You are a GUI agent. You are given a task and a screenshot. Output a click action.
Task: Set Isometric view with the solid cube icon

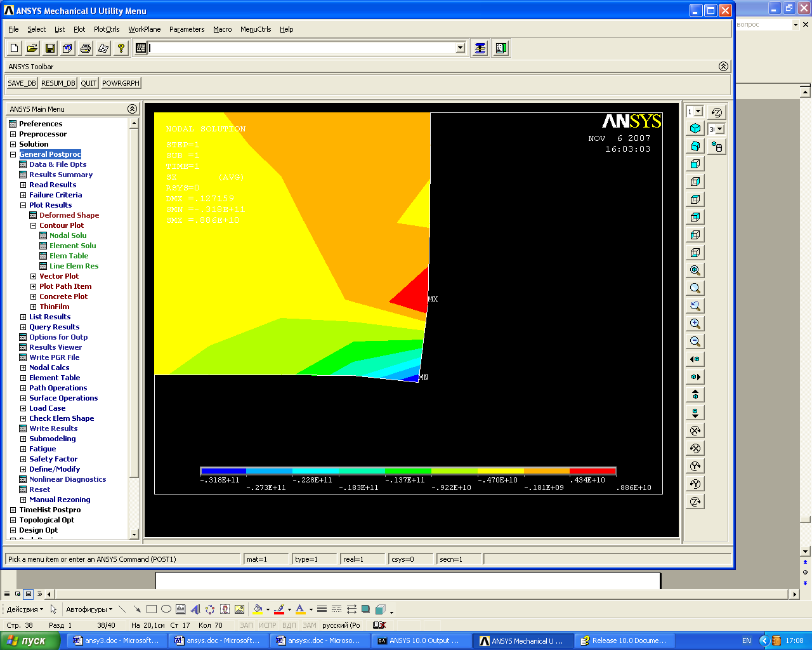(695, 128)
